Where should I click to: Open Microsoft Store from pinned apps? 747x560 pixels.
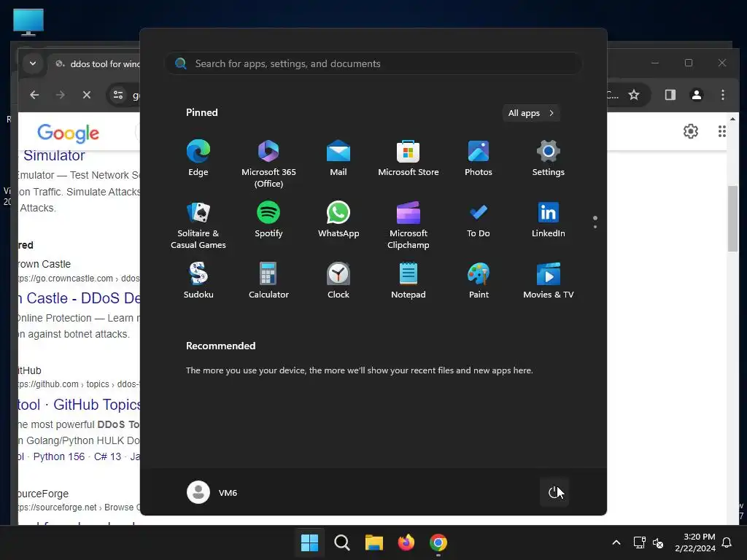[x=409, y=158]
